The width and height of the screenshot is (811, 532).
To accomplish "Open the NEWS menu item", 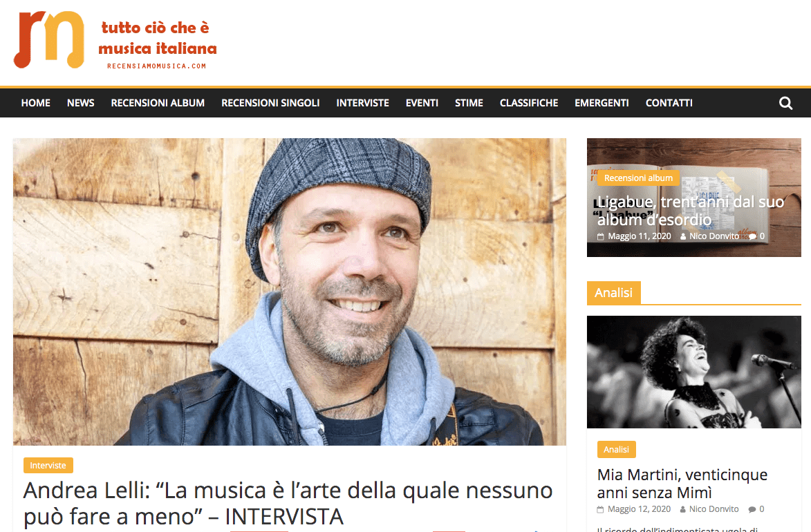I will tap(81, 103).
